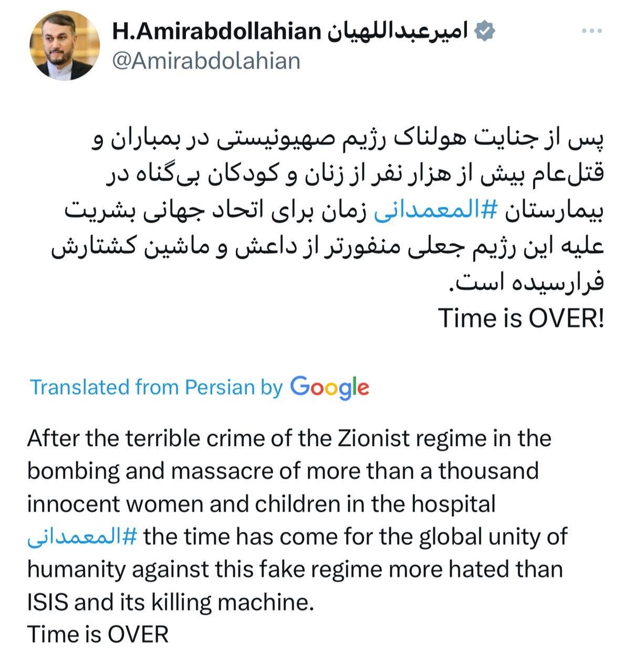Click the "Translated from Persian by" label
Viewport: 635px width, 672px height.
pyautogui.click(x=156, y=387)
